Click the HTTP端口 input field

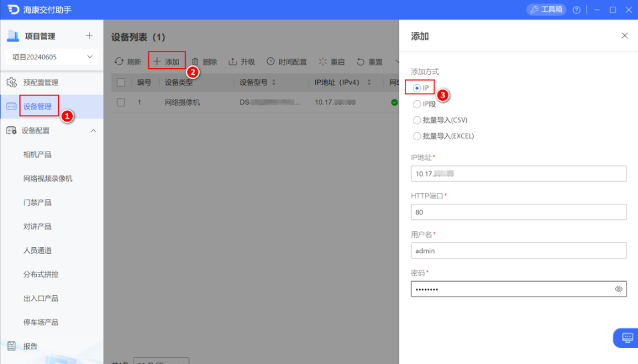click(518, 212)
